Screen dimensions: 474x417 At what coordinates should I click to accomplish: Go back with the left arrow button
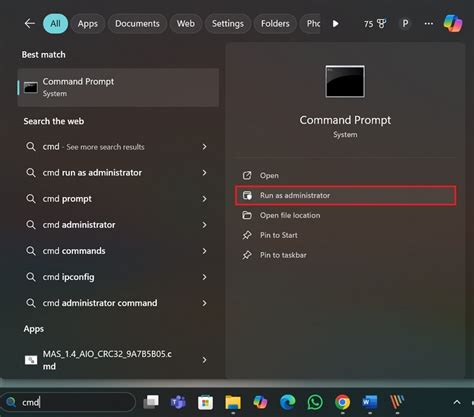point(30,23)
